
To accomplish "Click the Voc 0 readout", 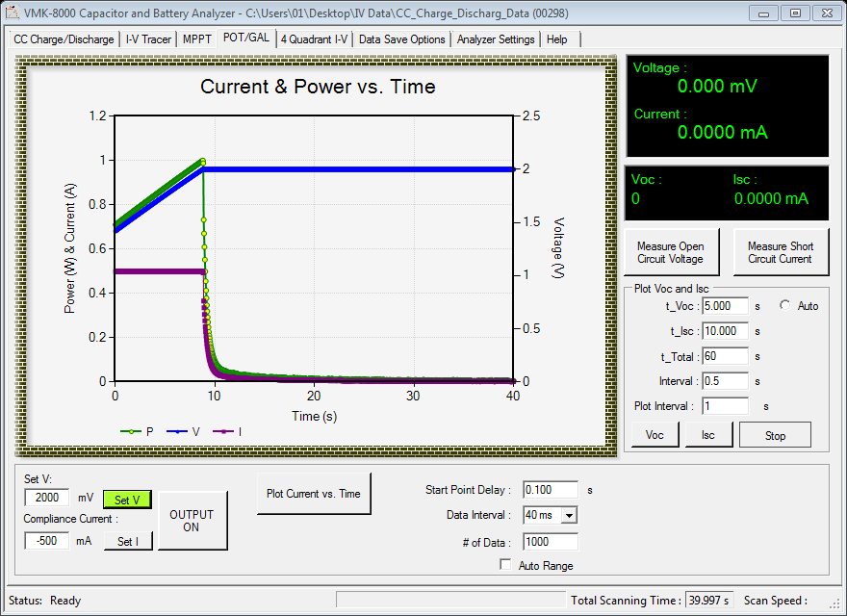I will point(636,198).
